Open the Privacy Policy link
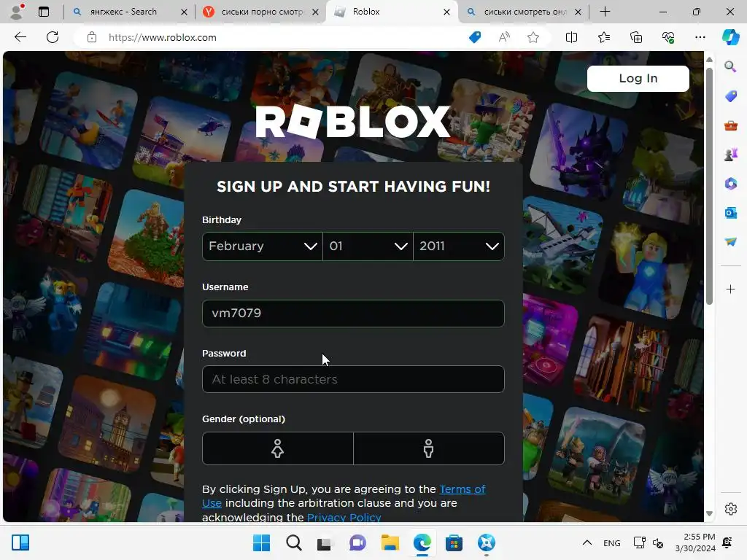Image resolution: width=747 pixels, height=560 pixels. pos(344,517)
